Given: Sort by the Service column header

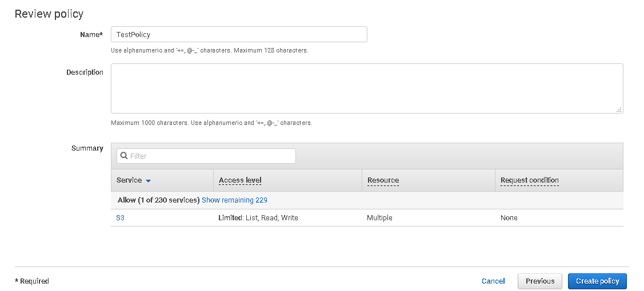Looking at the screenshot, I should coord(129,180).
